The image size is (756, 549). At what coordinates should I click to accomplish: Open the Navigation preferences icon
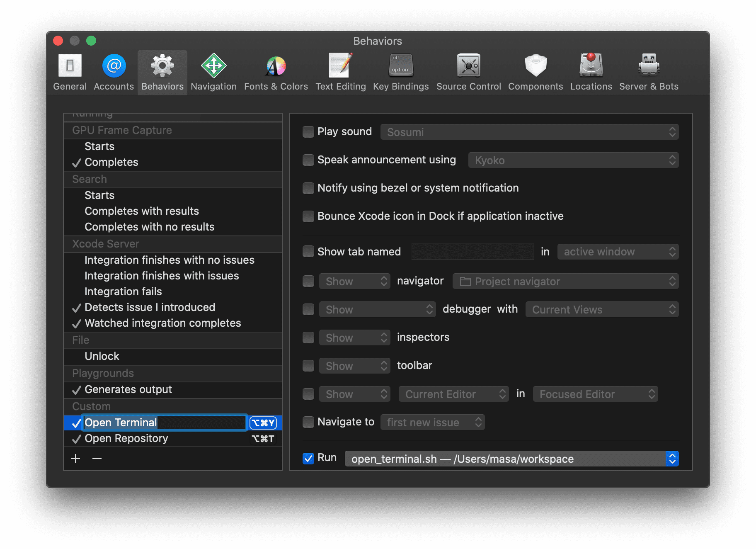(x=213, y=66)
